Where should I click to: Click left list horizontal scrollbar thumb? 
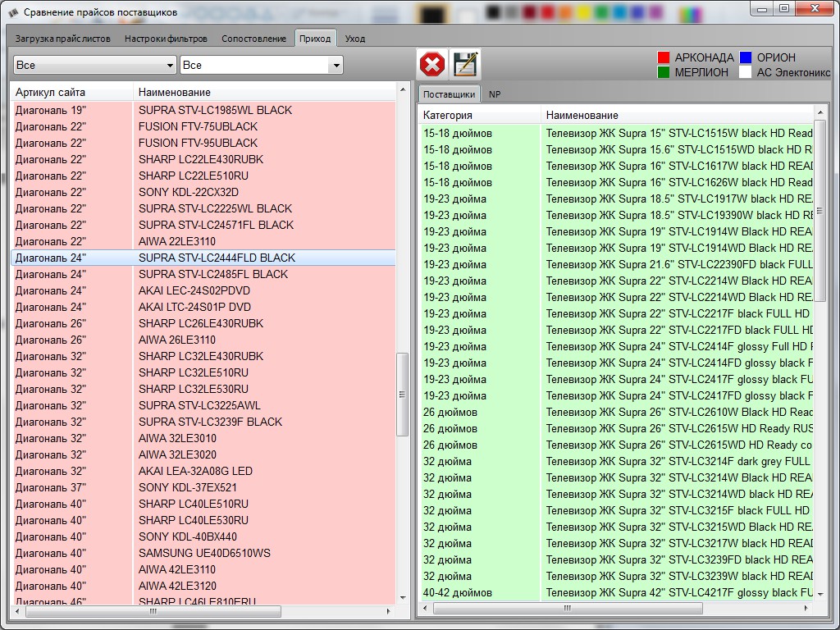tap(153, 611)
